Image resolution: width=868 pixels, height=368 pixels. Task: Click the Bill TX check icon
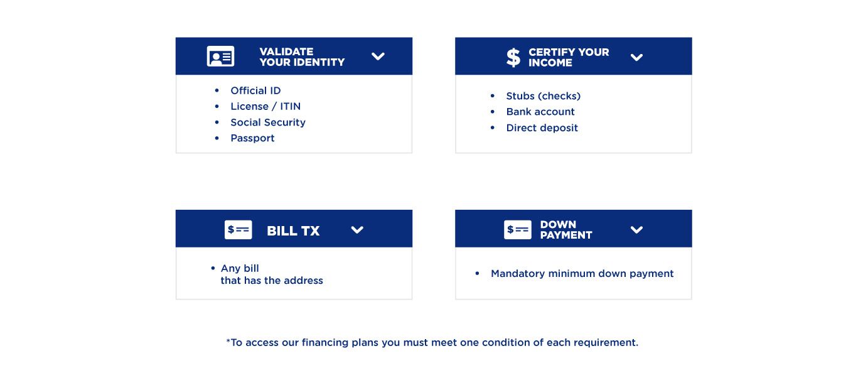click(238, 230)
